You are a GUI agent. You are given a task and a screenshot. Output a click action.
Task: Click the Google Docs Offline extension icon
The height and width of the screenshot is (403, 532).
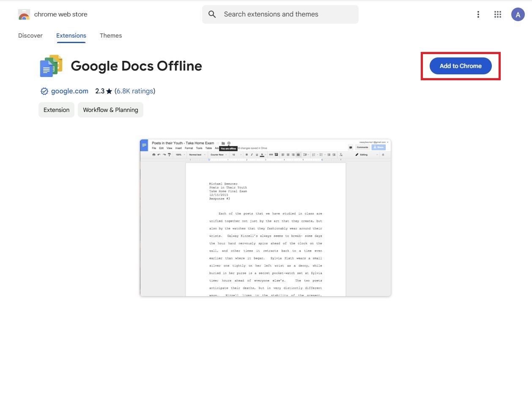(x=51, y=66)
